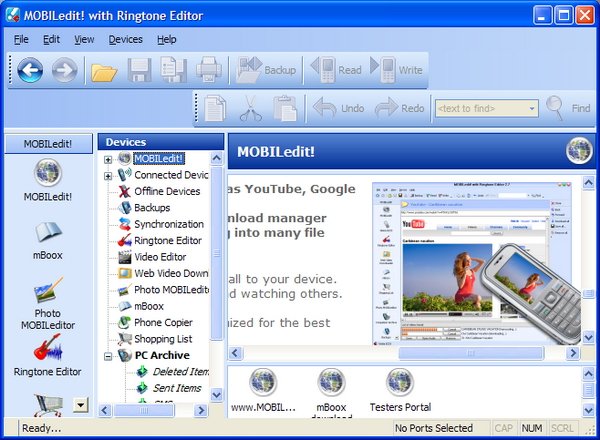Select Deleted Items under PC Archive
This screenshot has width=600, height=440.
(x=181, y=372)
